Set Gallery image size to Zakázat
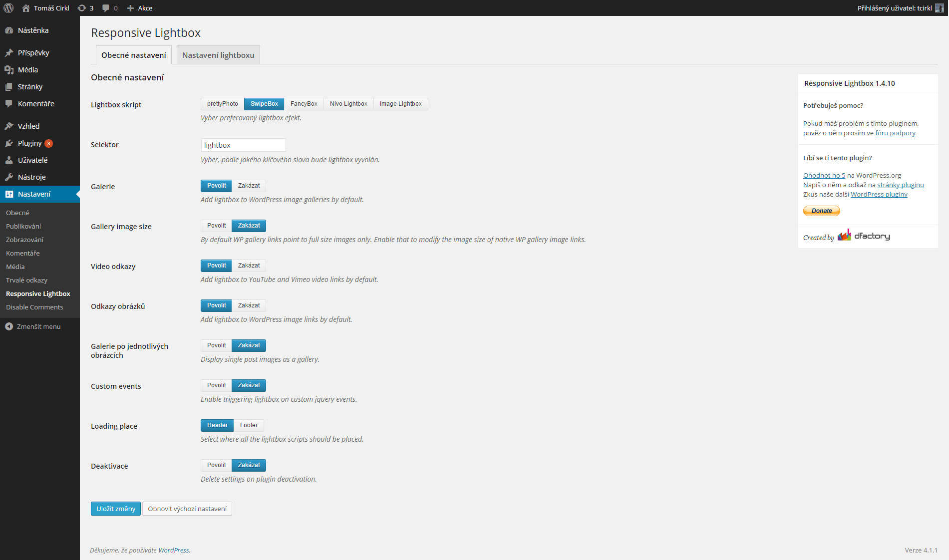949x560 pixels. pyautogui.click(x=249, y=226)
